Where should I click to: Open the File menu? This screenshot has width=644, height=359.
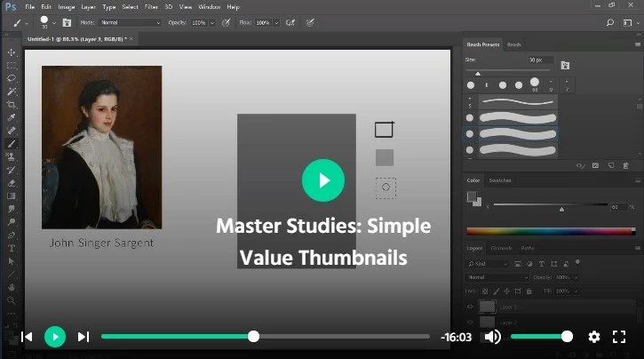click(x=30, y=7)
